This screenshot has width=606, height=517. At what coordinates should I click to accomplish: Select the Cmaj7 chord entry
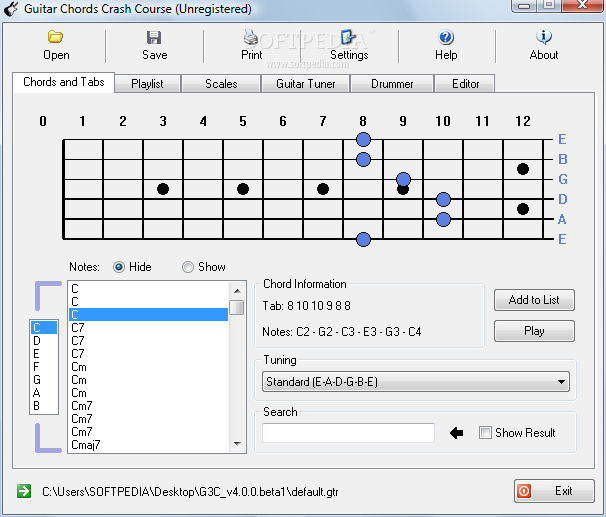148,445
